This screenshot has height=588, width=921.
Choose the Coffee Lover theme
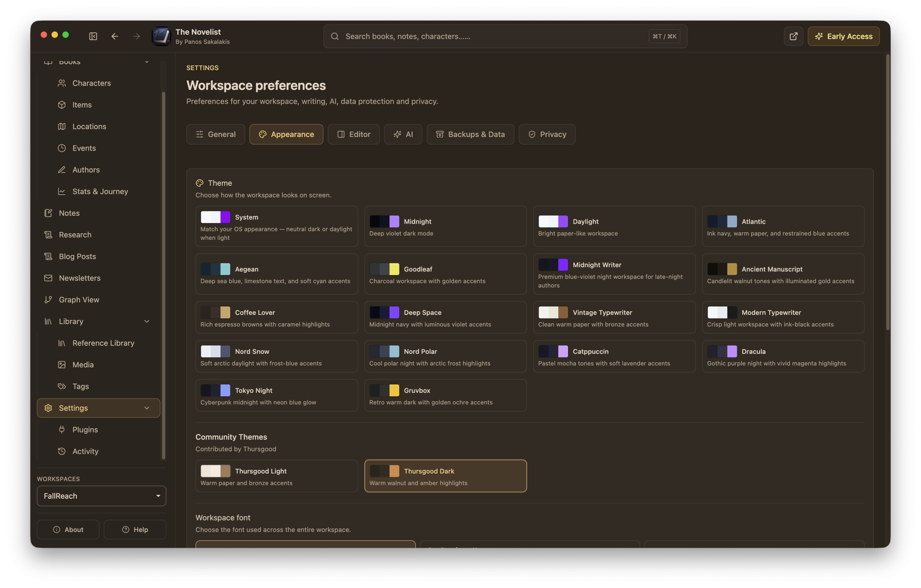pyautogui.click(x=277, y=317)
